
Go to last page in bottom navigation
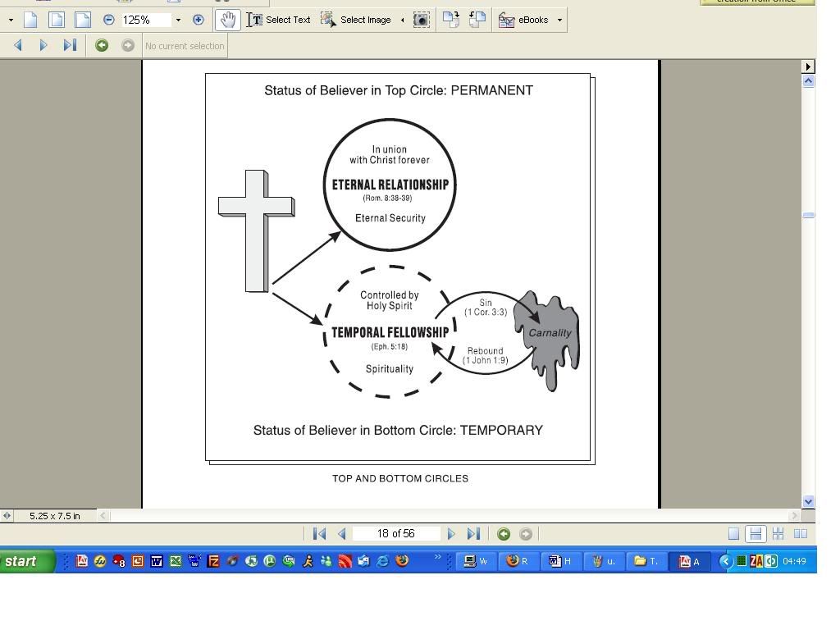click(473, 534)
